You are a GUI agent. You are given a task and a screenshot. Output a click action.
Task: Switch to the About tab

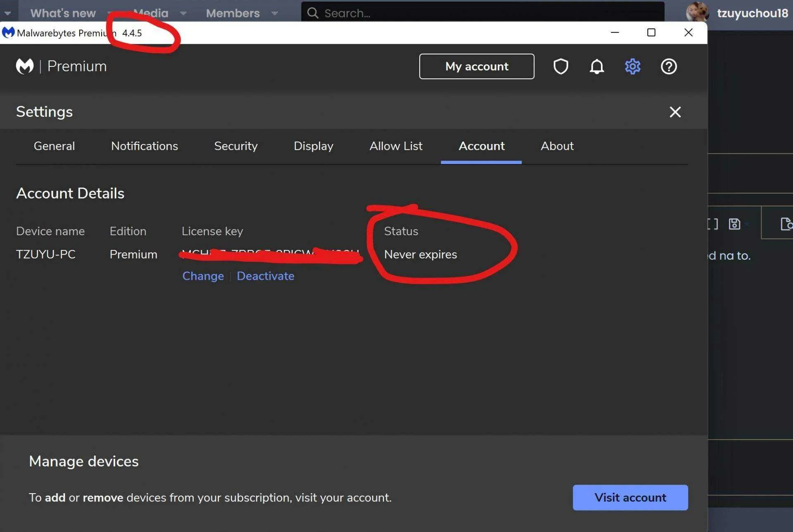coord(557,146)
